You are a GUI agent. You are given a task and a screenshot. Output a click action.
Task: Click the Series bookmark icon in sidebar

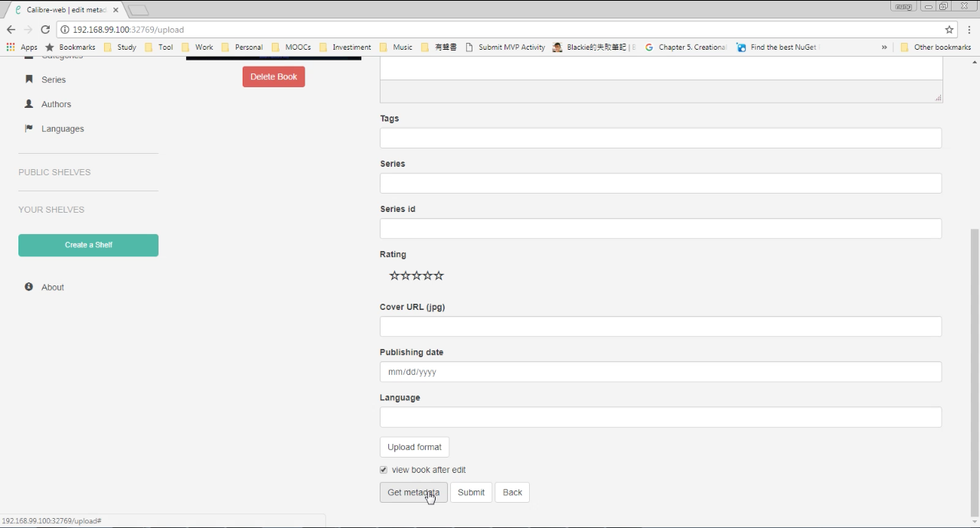point(29,79)
